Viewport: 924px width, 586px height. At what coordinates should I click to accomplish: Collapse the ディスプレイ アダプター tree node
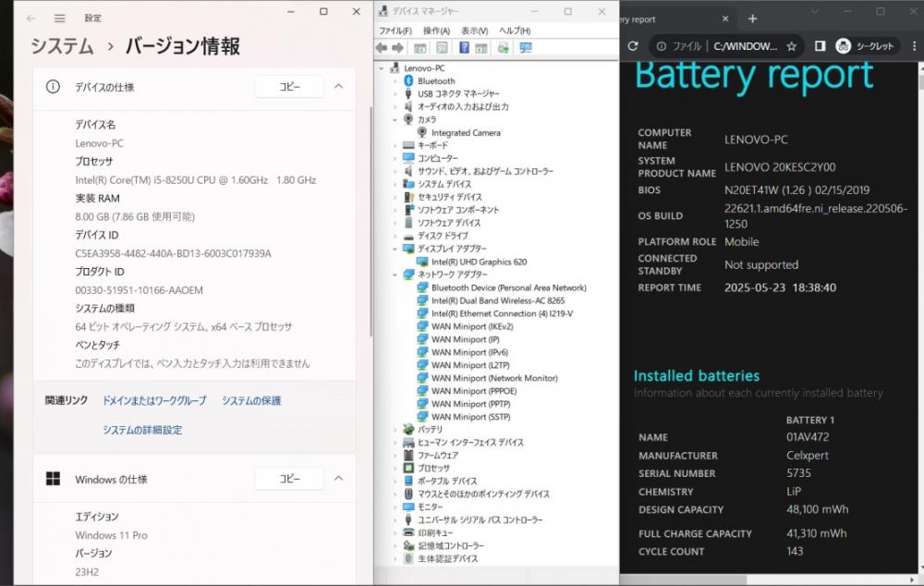(x=395, y=249)
